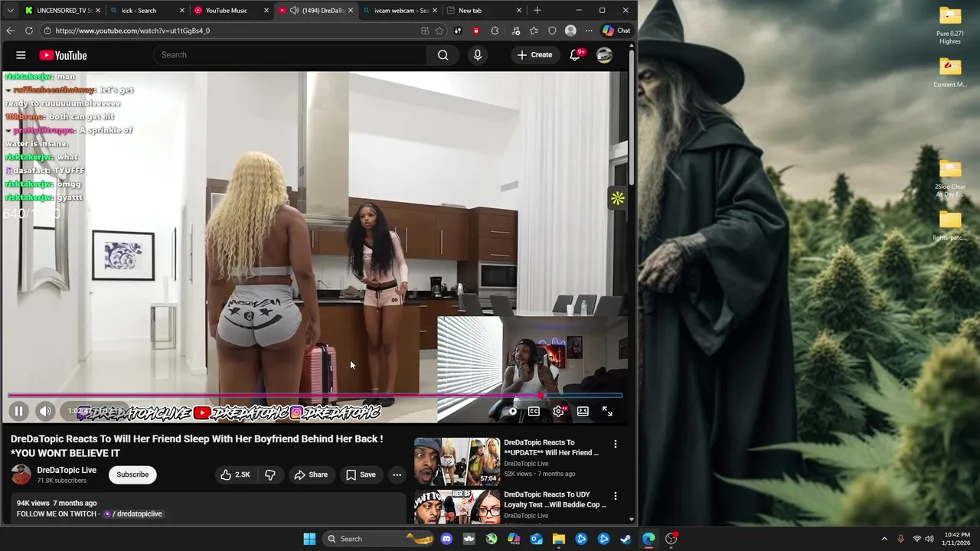Seek on the video progress bar

315,396
